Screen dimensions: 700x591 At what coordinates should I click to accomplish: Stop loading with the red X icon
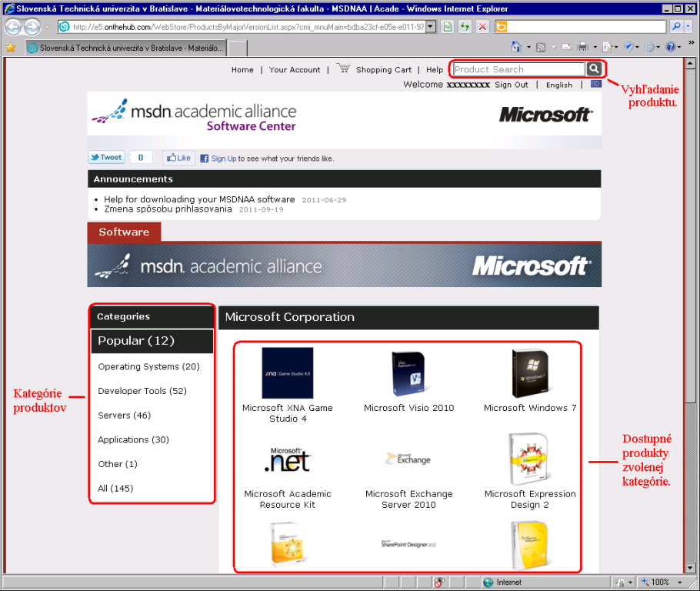pos(482,27)
